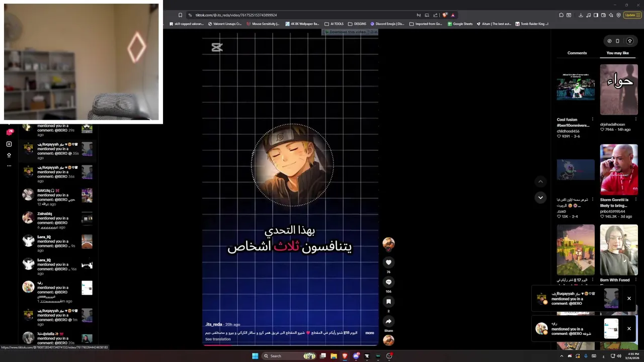Open Lora_IQ notification from 16s ago
Screen dimensions: 644x362
coord(58,266)
